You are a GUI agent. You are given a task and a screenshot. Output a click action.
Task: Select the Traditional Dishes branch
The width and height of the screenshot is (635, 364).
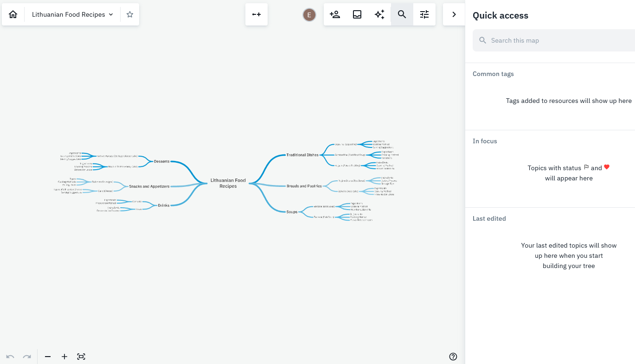pyautogui.click(x=302, y=155)
